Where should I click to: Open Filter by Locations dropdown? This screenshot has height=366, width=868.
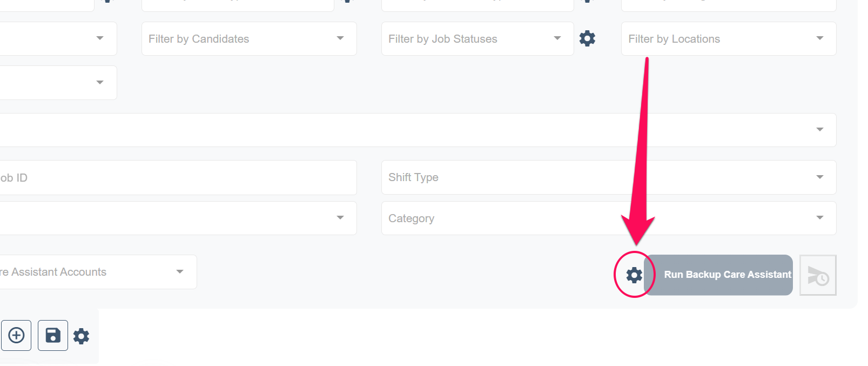(x=729, y=38)
